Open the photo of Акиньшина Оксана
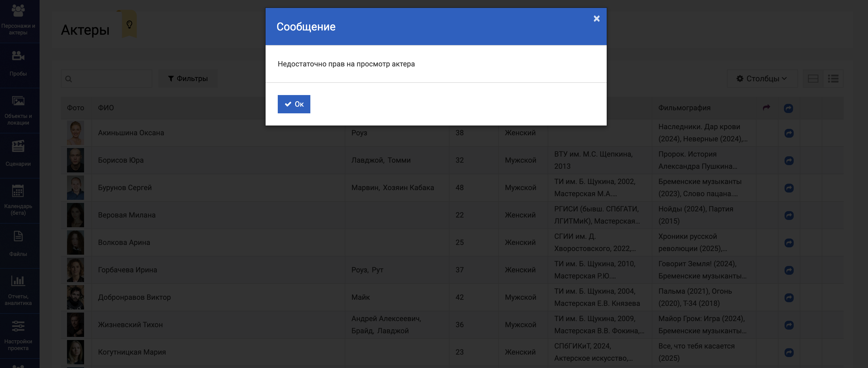868x368 pixels. 76,133
